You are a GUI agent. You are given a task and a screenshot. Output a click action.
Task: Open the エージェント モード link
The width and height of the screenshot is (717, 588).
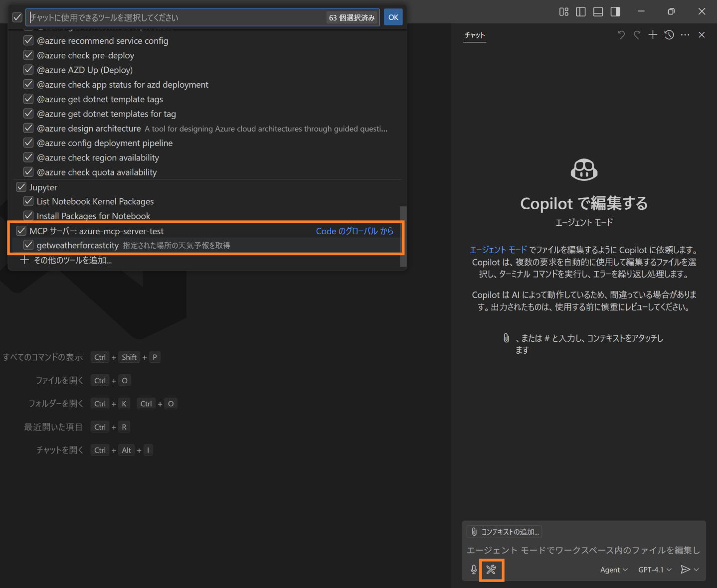click(x=498, y=250)
